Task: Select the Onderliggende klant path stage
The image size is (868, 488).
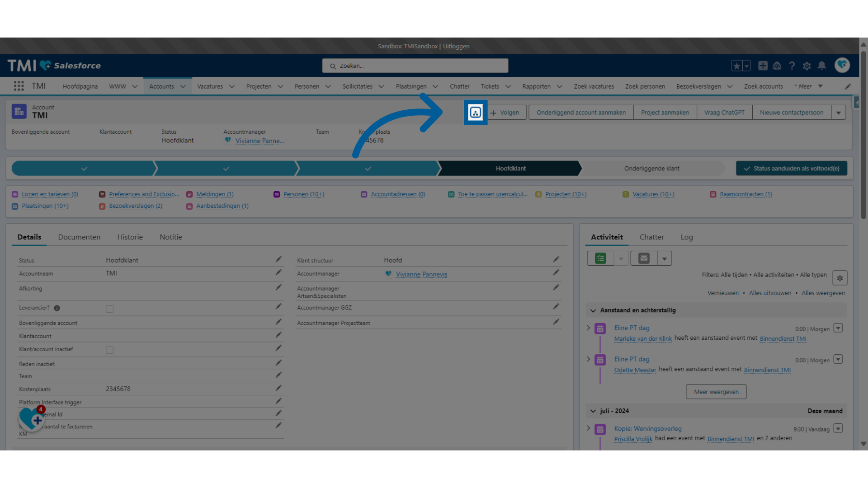Action: [651, 169]
